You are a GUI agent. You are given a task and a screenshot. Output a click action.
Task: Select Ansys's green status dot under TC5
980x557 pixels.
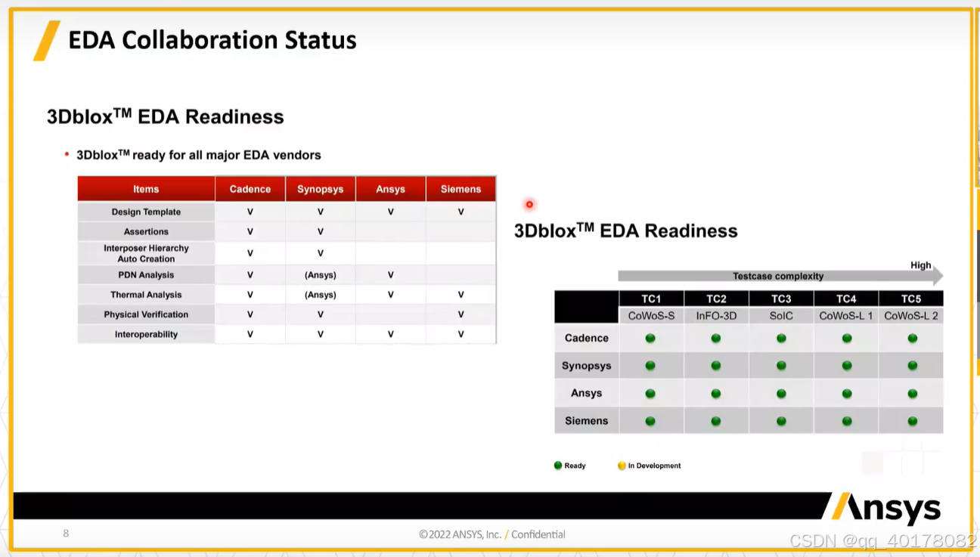[913, 394]
